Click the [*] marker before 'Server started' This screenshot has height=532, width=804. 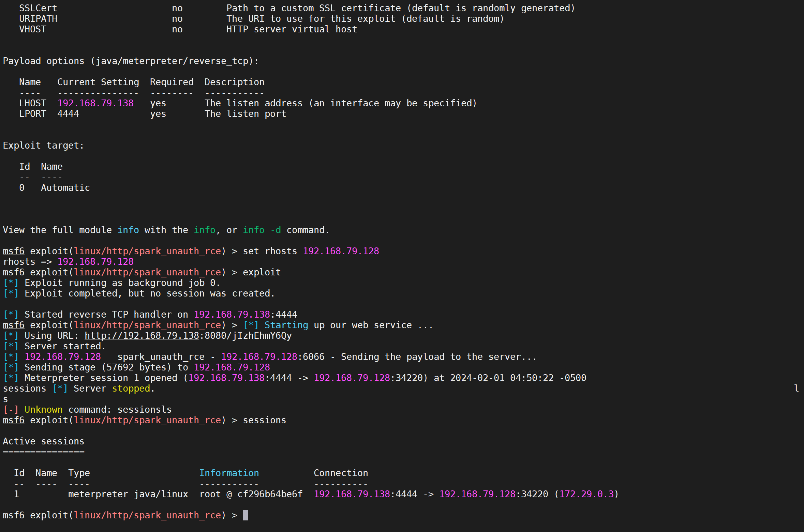[11, 346]
